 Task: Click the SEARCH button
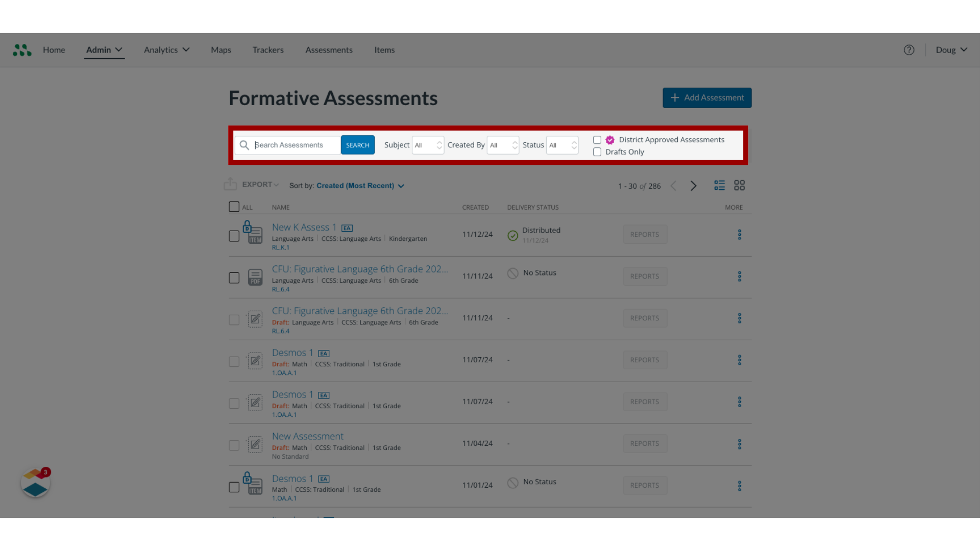(x=357, y=145)
